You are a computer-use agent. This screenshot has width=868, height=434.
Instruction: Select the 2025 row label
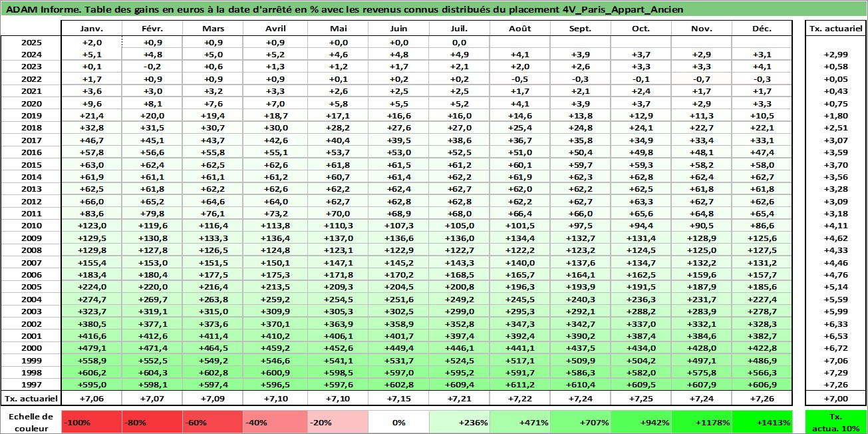[31, 43]
